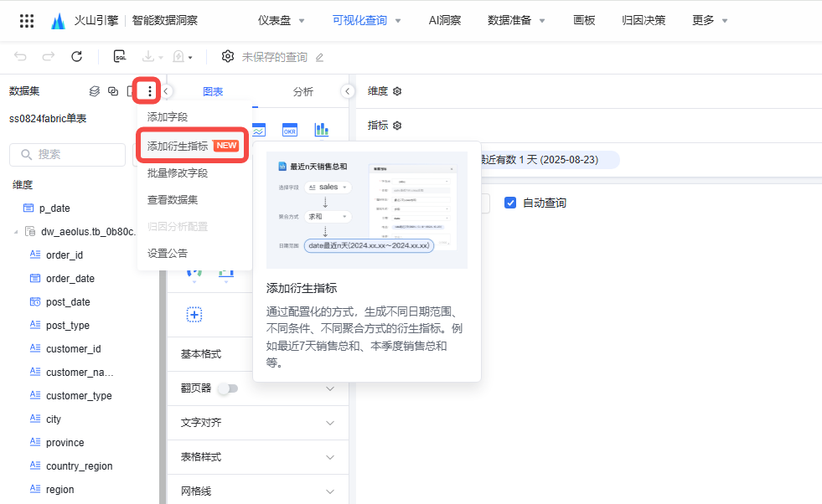Click the redo arrow in the toolbar

tap(49, 57)
